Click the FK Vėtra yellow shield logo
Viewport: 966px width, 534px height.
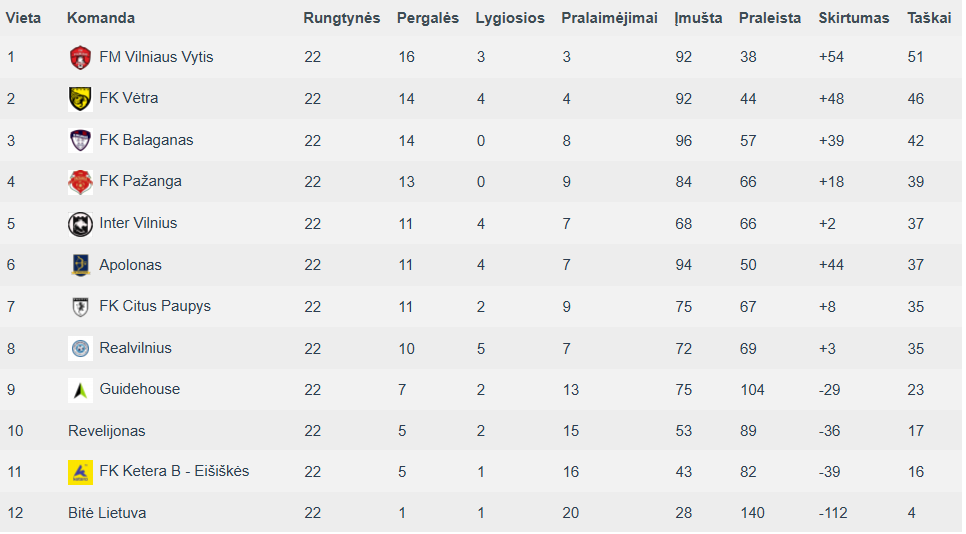click(x=80, y=99)
